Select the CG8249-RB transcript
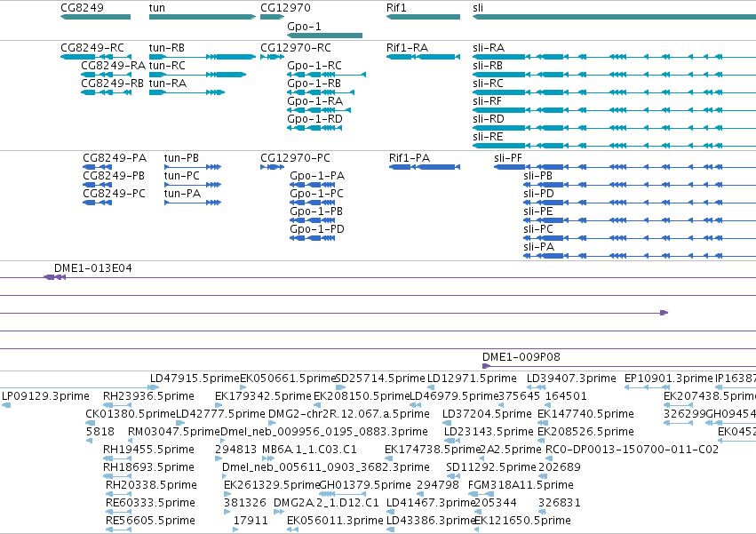 point(106,92)
